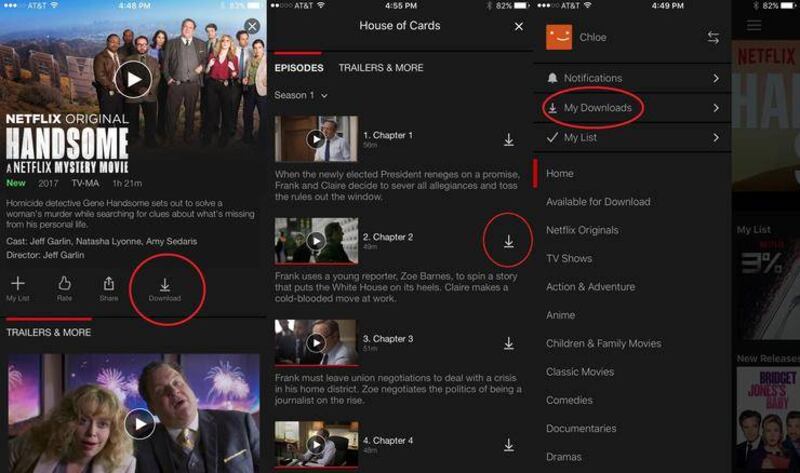Select the Episodes tab
Image resolution: width=800 pixels, height=473 pixels.
coord(299,68)
